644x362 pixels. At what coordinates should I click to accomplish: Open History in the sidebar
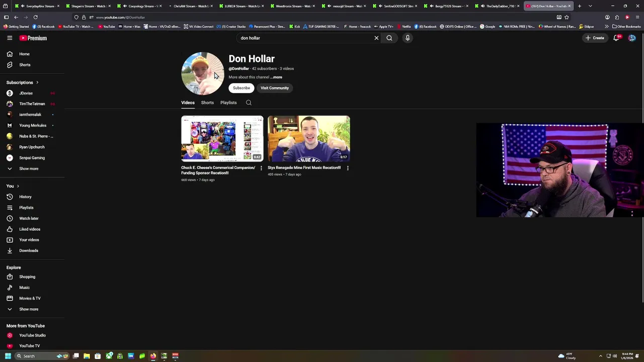tap(32, 197)
